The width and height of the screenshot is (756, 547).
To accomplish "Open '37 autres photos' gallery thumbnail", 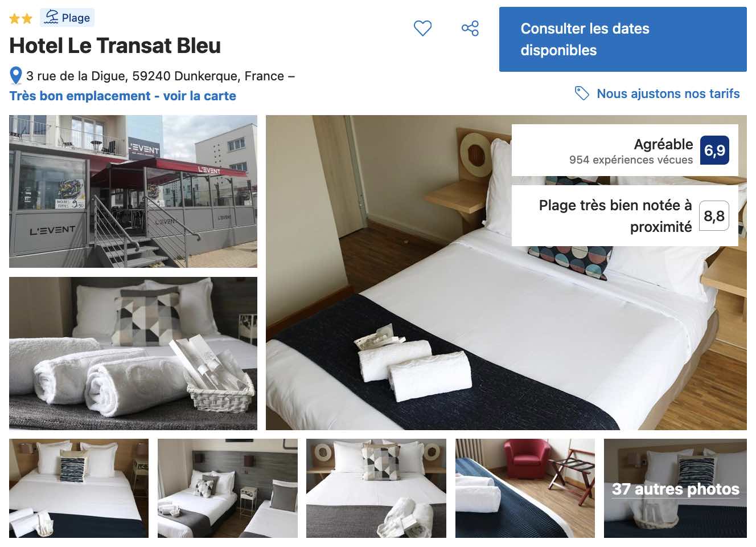I will (675, 488).
